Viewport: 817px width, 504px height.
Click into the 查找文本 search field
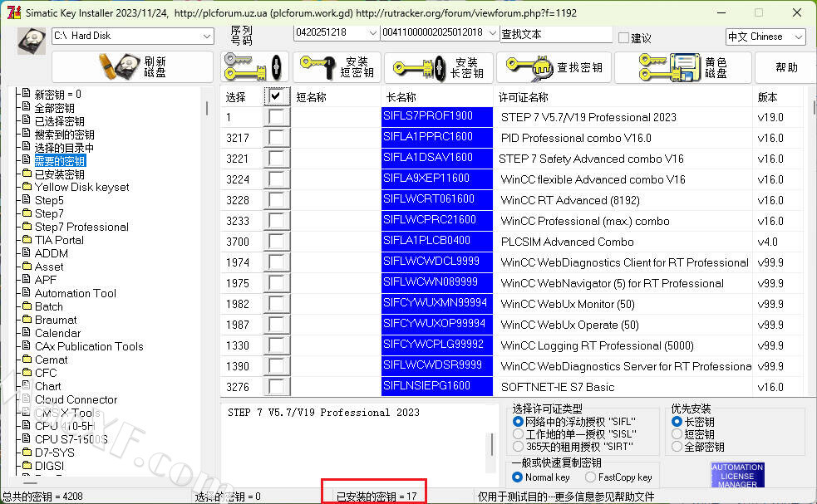pyautogui.click(x=555, y=34)
